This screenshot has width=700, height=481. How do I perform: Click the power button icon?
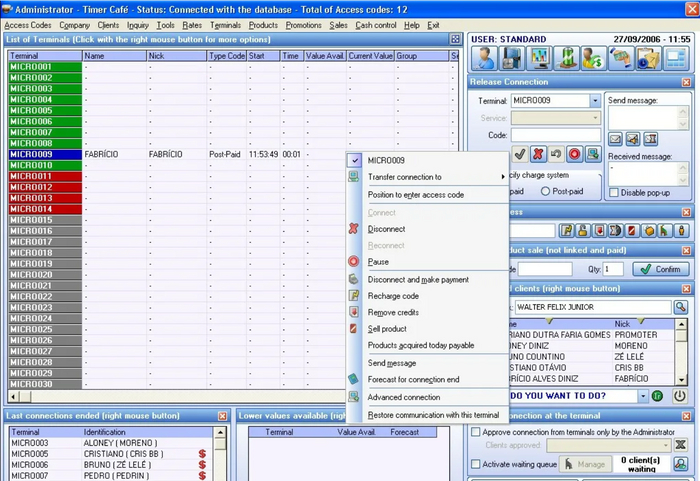click(x=679, y=396)
